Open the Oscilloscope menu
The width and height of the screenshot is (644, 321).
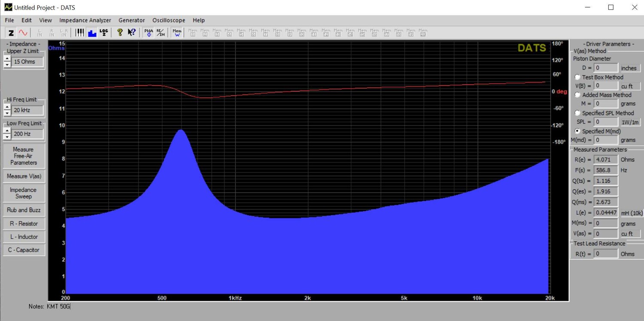pyautogui.click(x=168, y=20)
